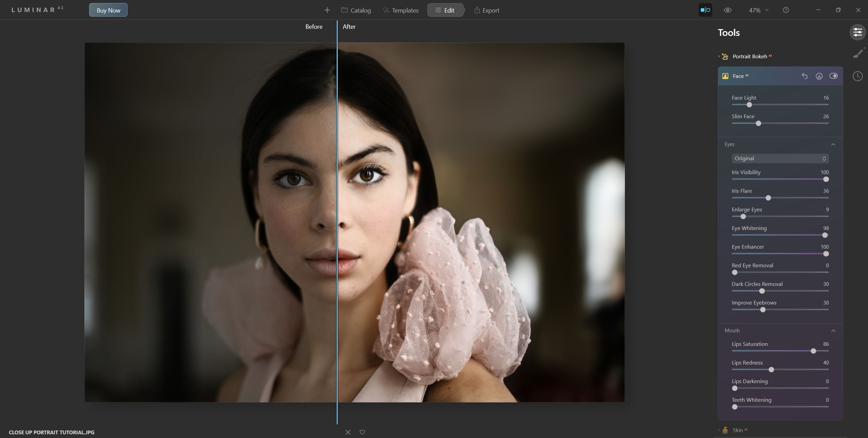Image resolution: width=868 pixels, height=438 pixels.
Task: Open the help question mark icon
Action: (785, 10)
